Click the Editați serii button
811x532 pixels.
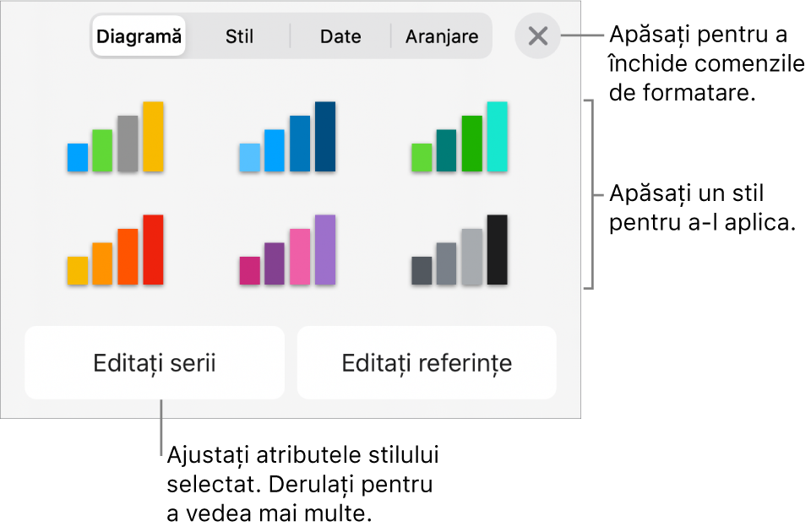(155, 363)
